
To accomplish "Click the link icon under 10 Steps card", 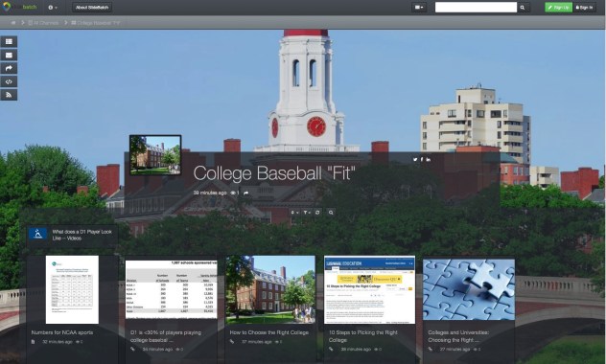I will [x=331, y=350].
